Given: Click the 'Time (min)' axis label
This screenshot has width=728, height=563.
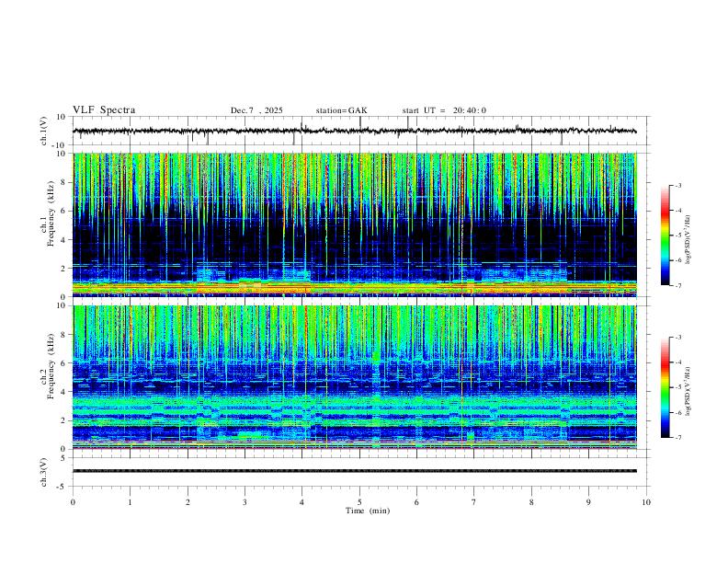Looking at the screenshot, I should [x=368, y=511].
